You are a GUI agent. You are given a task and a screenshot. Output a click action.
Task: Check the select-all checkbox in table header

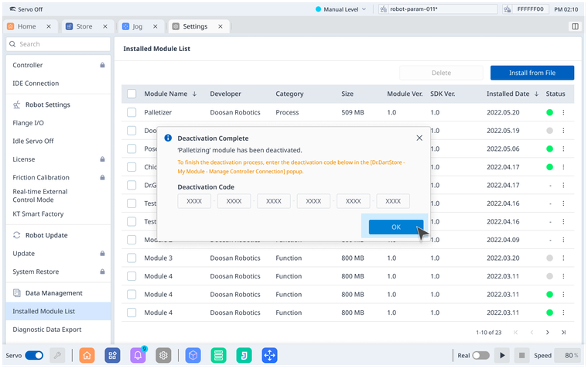click(x=132, y=94)
